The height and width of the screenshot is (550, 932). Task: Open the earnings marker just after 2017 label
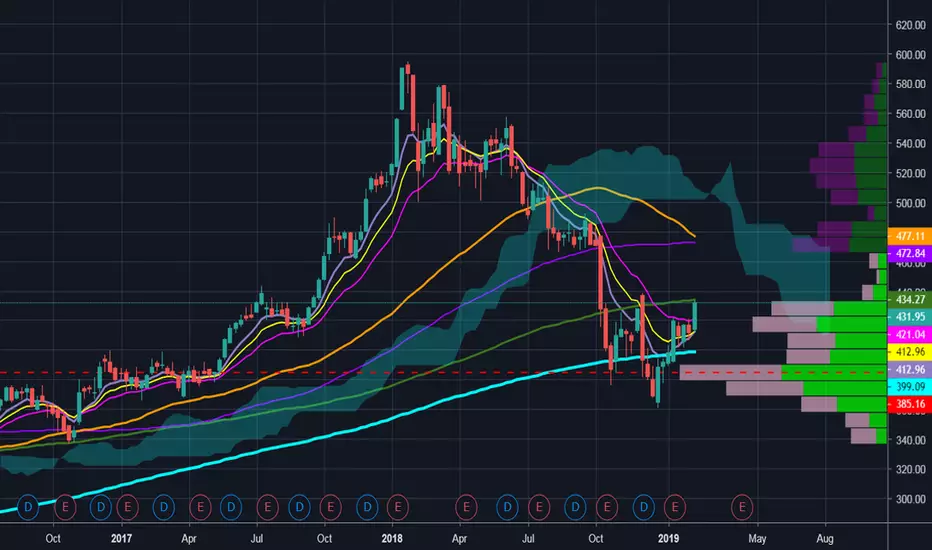pos(128,507)
